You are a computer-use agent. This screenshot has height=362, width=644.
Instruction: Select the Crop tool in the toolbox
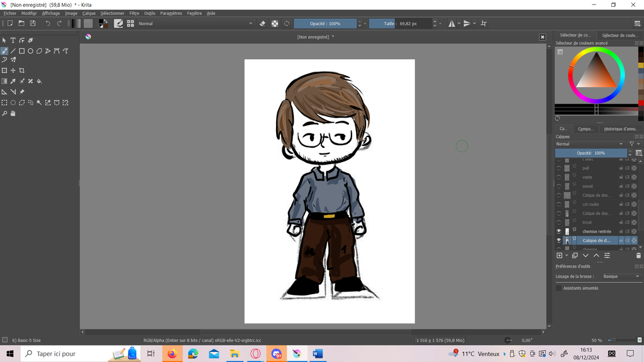(x=21, y=70)
